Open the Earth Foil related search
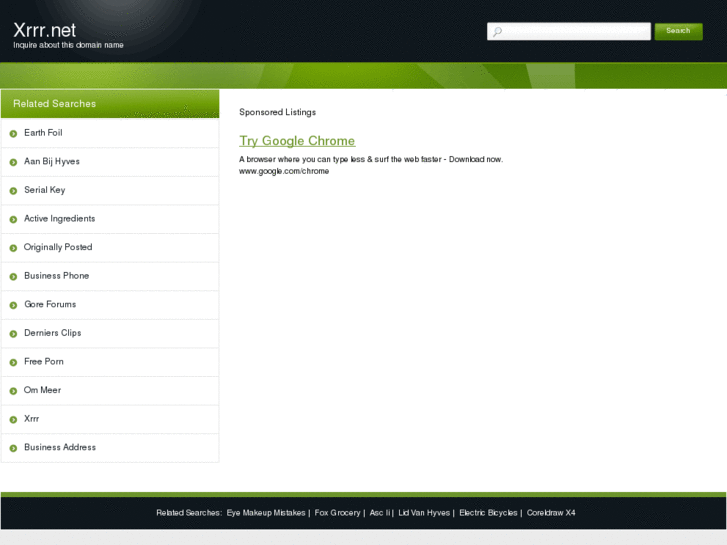 [x=43, y=133]
